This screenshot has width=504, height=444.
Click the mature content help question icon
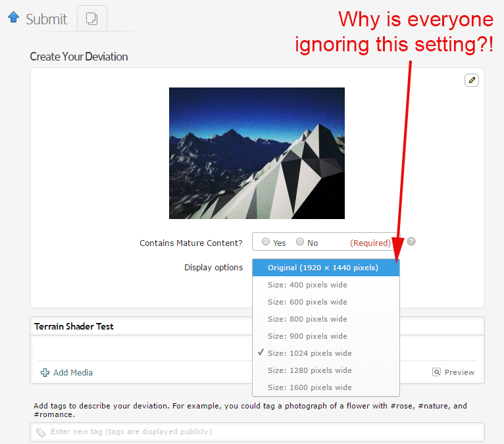click(411, 241)
